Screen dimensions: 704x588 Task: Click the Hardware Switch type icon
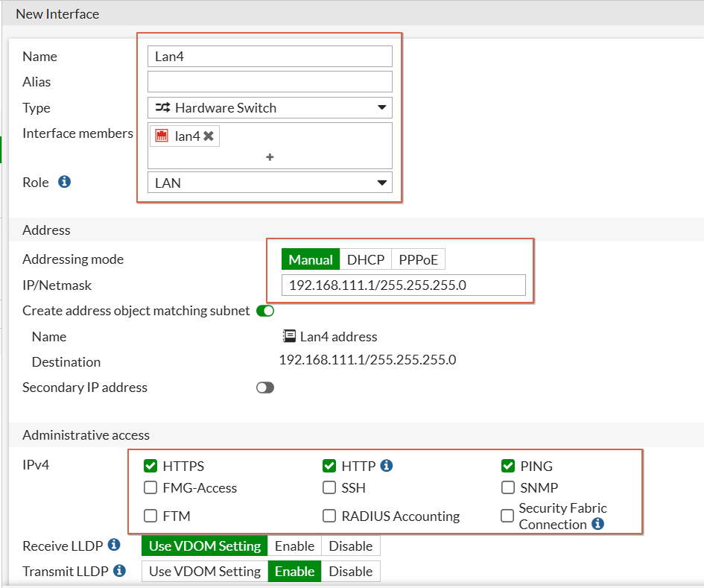point(162,108)
